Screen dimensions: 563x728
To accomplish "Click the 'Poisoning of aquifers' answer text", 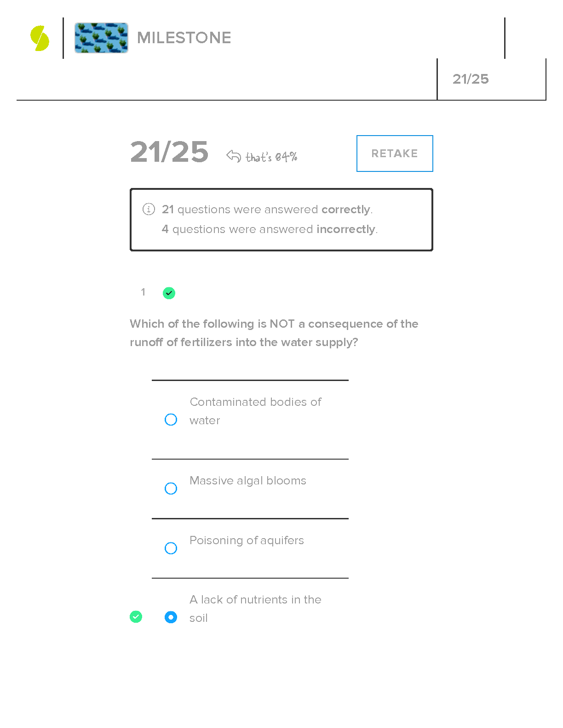I will tap(247, 540).
